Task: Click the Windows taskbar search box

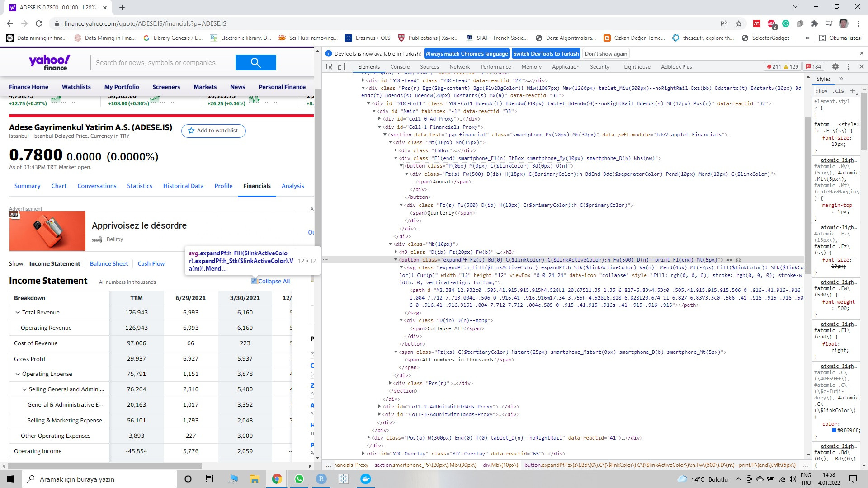Action: pos(99,479)
